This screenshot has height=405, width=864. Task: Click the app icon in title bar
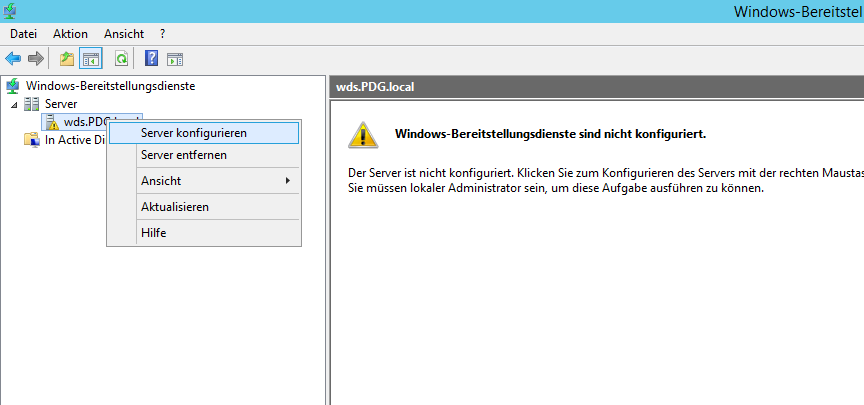[x=10, y=11]
